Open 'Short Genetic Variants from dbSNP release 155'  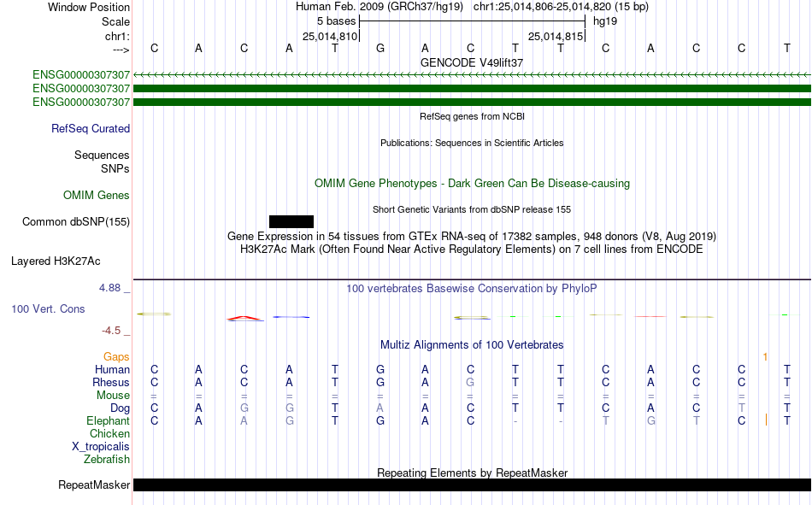point(472,209)
